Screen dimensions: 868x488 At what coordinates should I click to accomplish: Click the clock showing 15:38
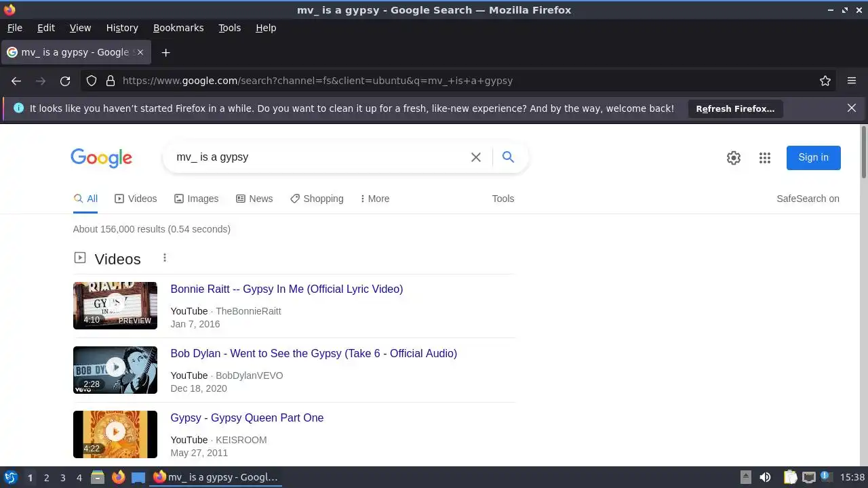click(852, 477)
